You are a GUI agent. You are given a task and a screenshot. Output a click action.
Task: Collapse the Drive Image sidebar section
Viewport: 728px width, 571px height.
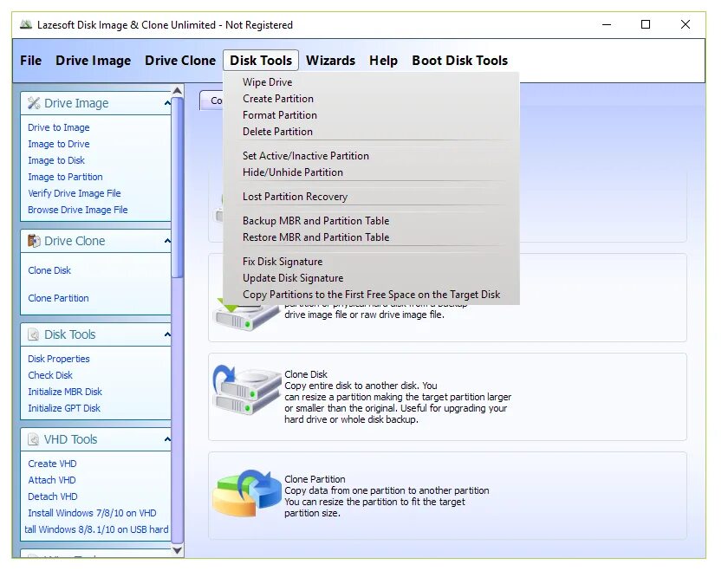[167, 103]
